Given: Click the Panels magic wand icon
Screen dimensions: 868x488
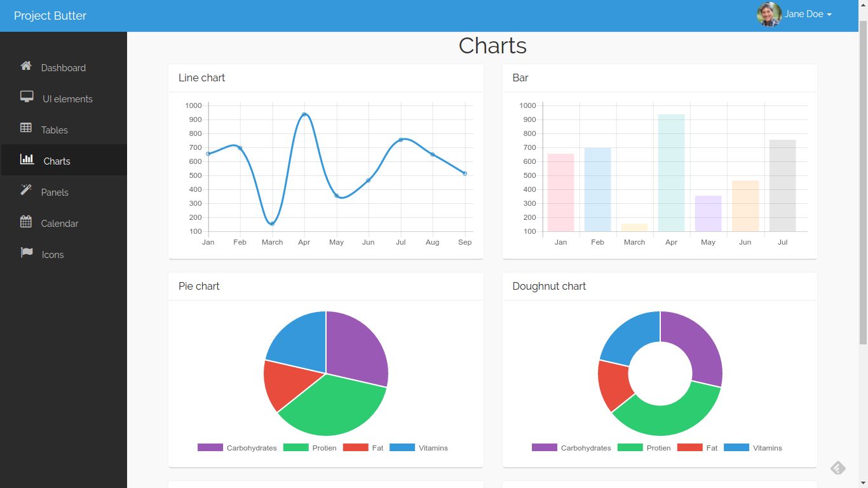Looking at the screenshot, I should coord(26,191).
